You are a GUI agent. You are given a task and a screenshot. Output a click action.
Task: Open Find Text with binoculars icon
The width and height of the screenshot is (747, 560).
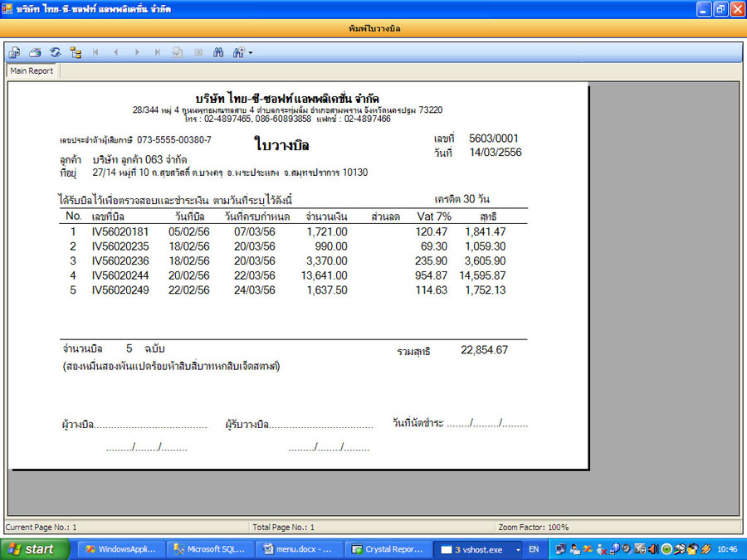(x=219, y=52)
